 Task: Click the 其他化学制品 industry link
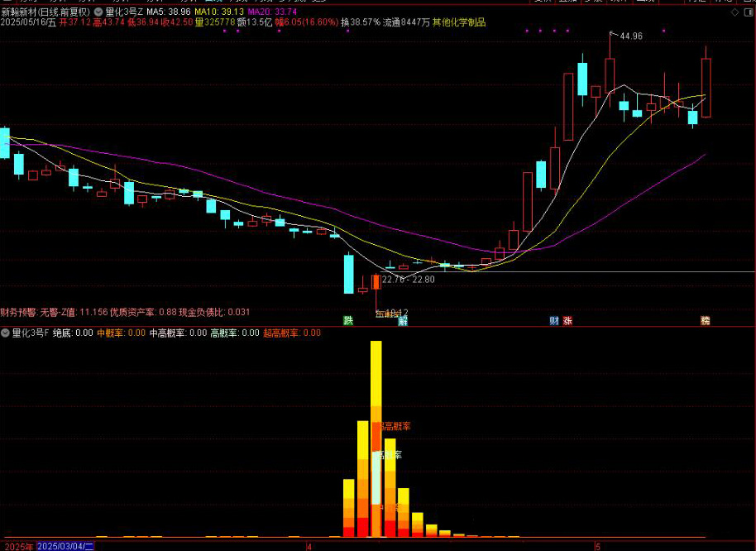(x=459, y=23)
